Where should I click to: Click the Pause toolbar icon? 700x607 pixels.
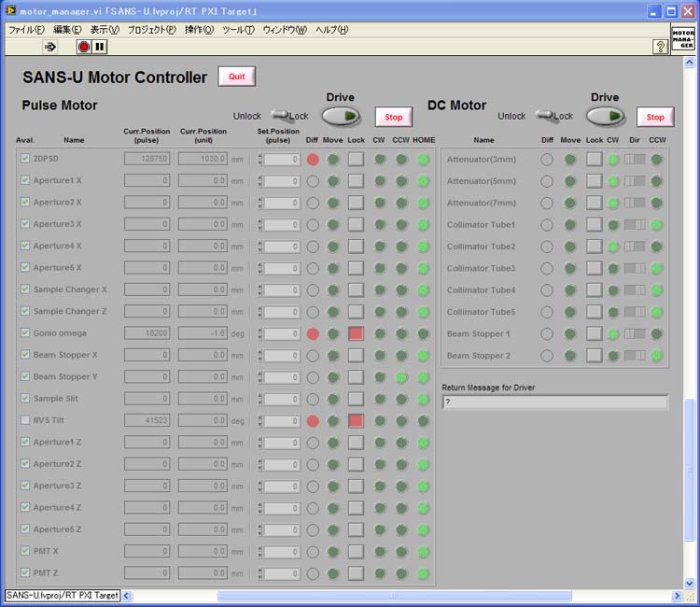coord(100,47)
